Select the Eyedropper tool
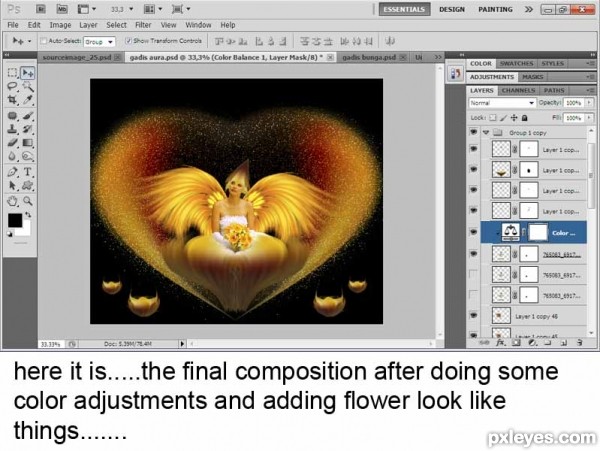 coord(28,100)
